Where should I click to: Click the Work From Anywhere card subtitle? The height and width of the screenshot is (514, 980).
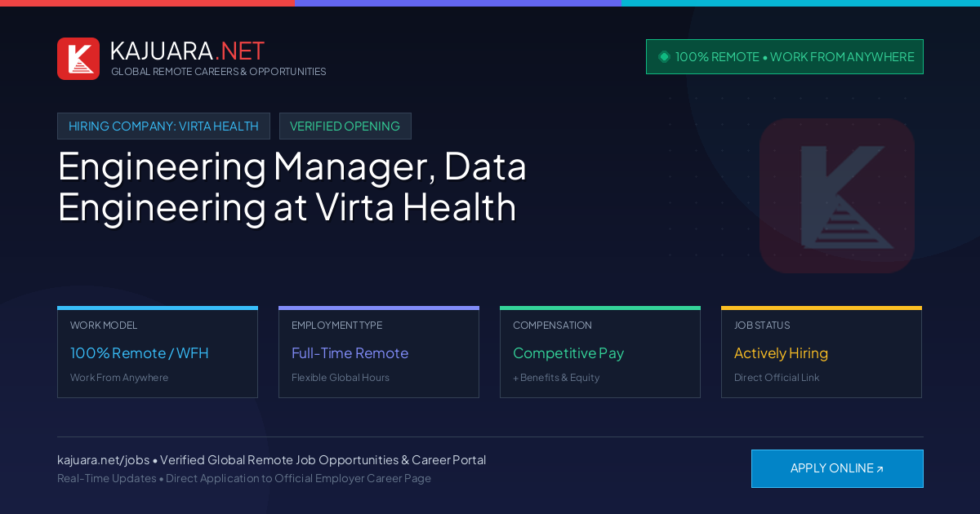(119, 378)
